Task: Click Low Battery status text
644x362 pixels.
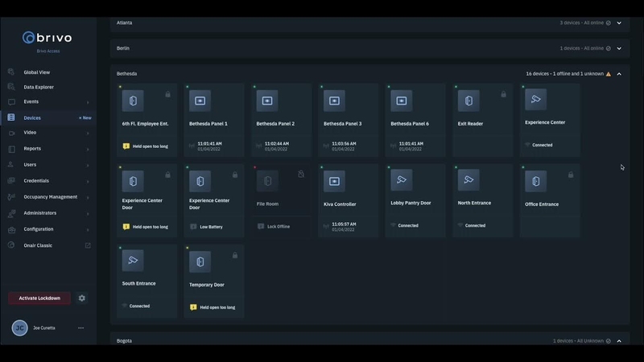Action: tap(211, 227)
